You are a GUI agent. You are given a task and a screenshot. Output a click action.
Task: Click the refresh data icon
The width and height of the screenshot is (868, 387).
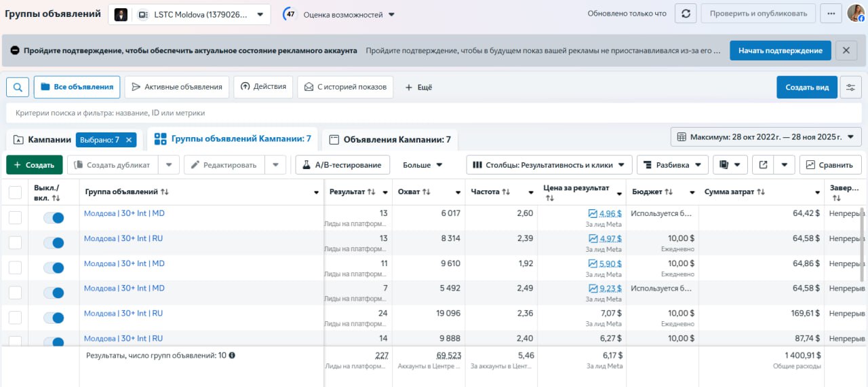click(686, 14)
